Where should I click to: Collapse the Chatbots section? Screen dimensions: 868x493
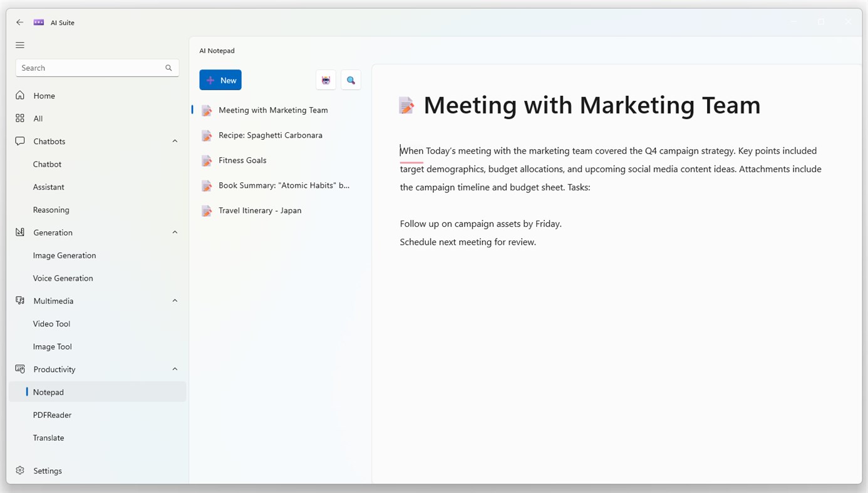coord(175,141)
